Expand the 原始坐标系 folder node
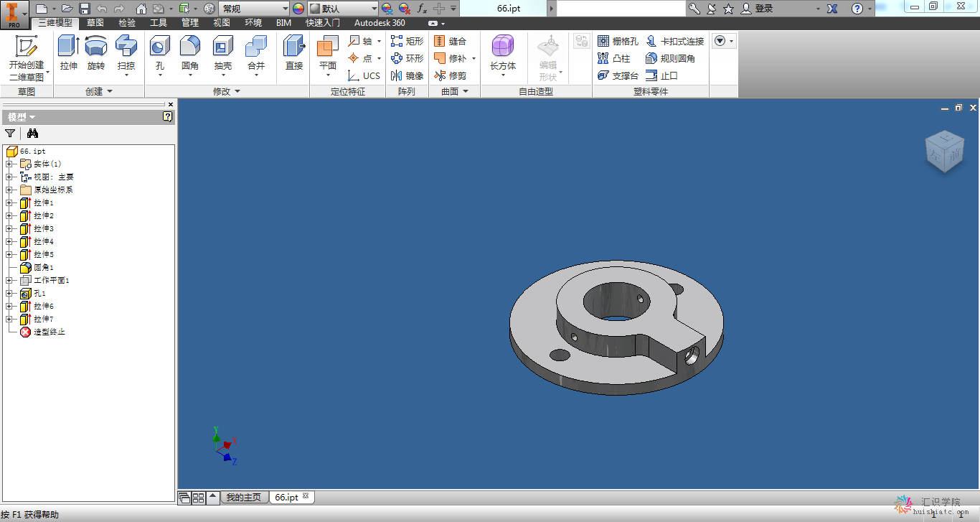 pos(9,190)
